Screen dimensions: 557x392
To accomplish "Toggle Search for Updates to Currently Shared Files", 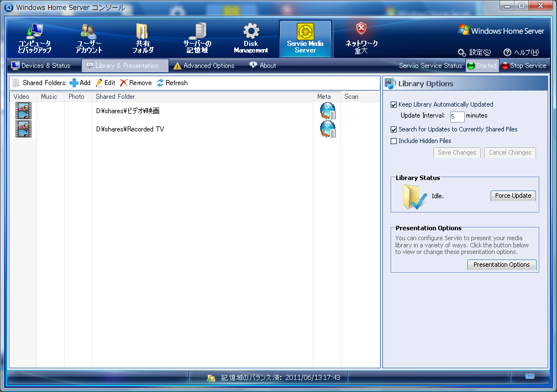I will (394, 129).
